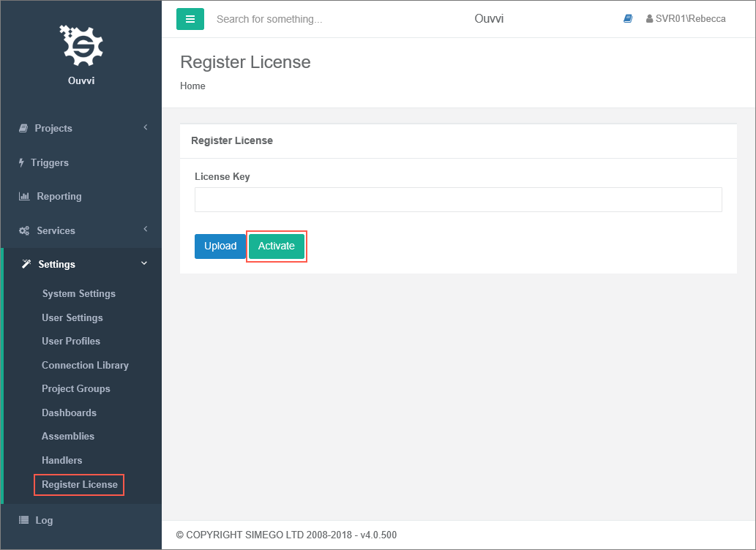
Task: Open Project Groups
Action: 75,388
